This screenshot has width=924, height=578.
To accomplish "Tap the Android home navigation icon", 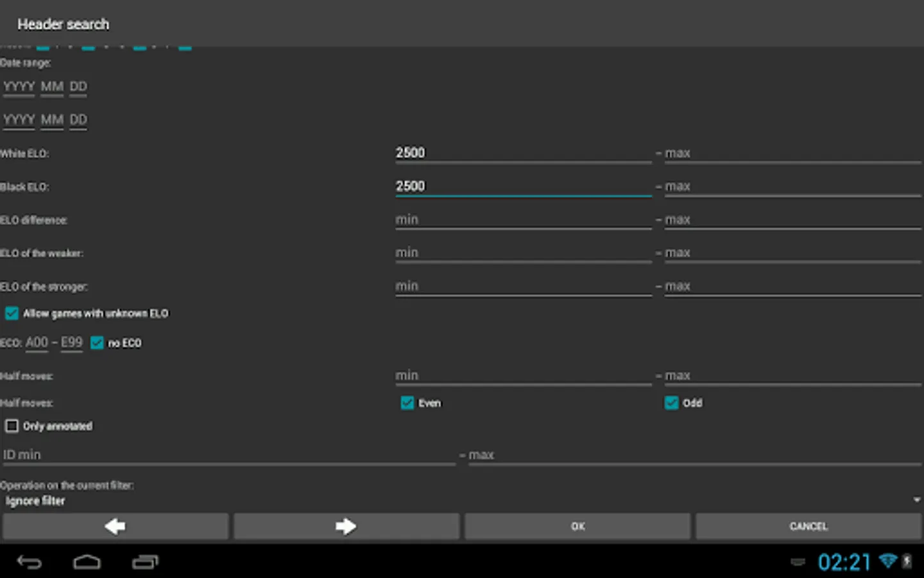I will tap(87, 563).
